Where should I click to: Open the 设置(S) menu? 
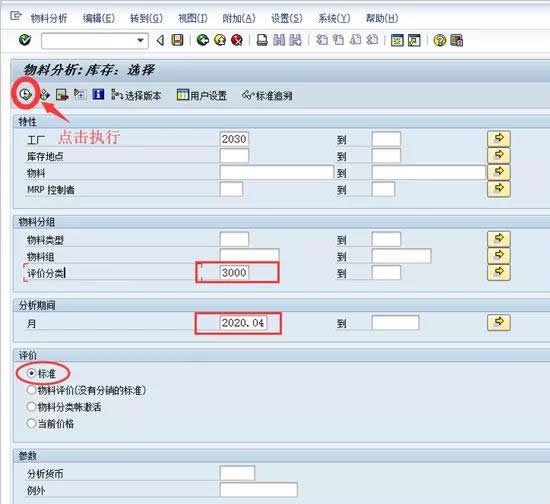287,18
